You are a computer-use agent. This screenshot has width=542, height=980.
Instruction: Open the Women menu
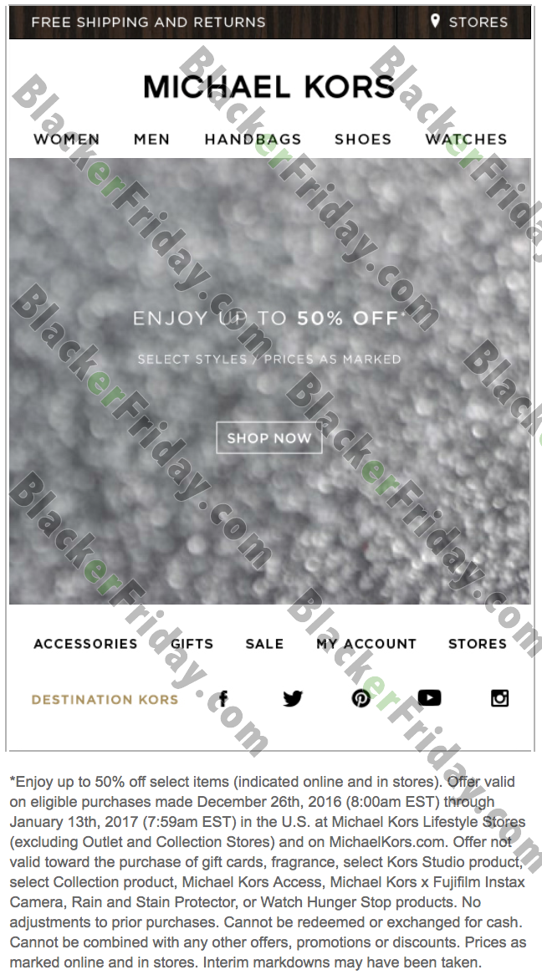click(x=66, y=140)
